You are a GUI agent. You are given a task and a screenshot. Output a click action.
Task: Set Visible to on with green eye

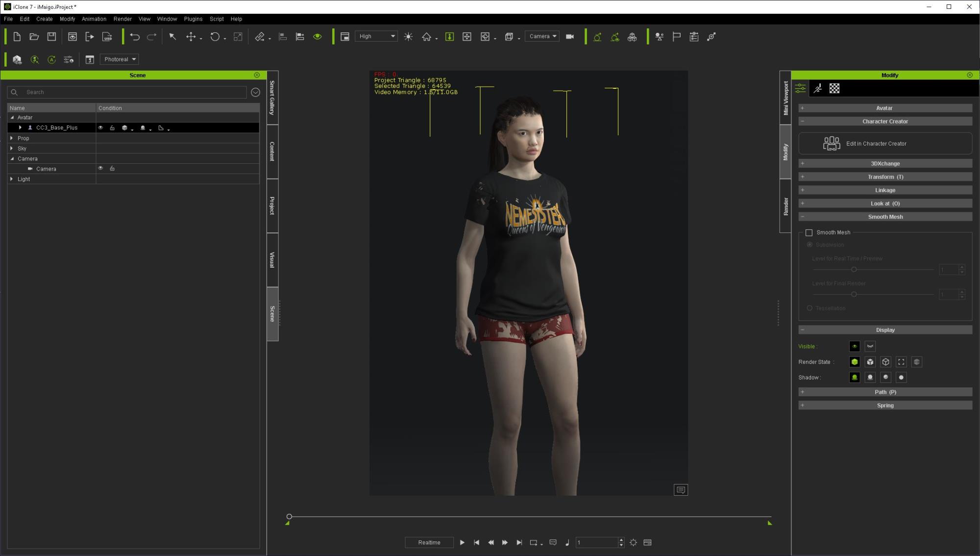click(x=855, y=346)
